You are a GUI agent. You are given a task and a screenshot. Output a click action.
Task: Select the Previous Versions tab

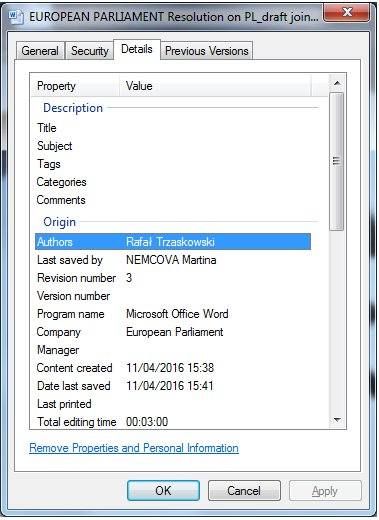[x=207, y=51]
